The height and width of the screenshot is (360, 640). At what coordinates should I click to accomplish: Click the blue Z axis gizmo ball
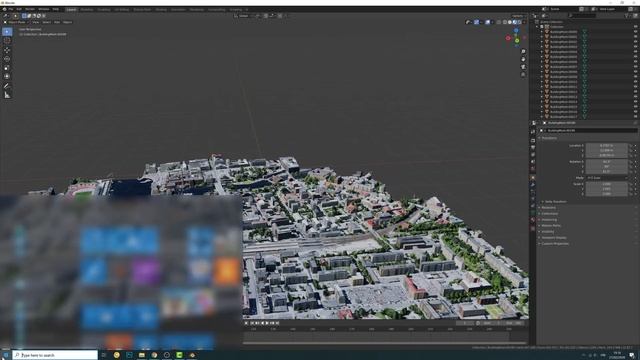click(516, 31)
